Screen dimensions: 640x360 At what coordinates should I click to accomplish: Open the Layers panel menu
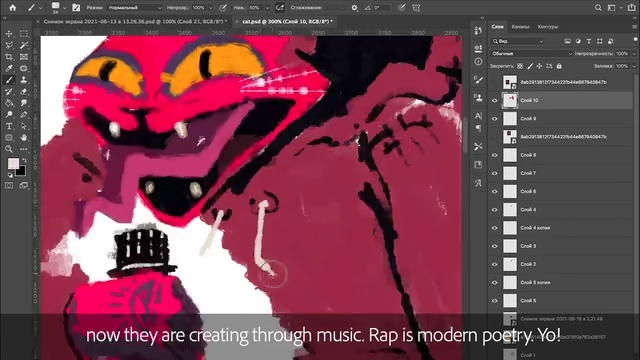tap(634, 27)
